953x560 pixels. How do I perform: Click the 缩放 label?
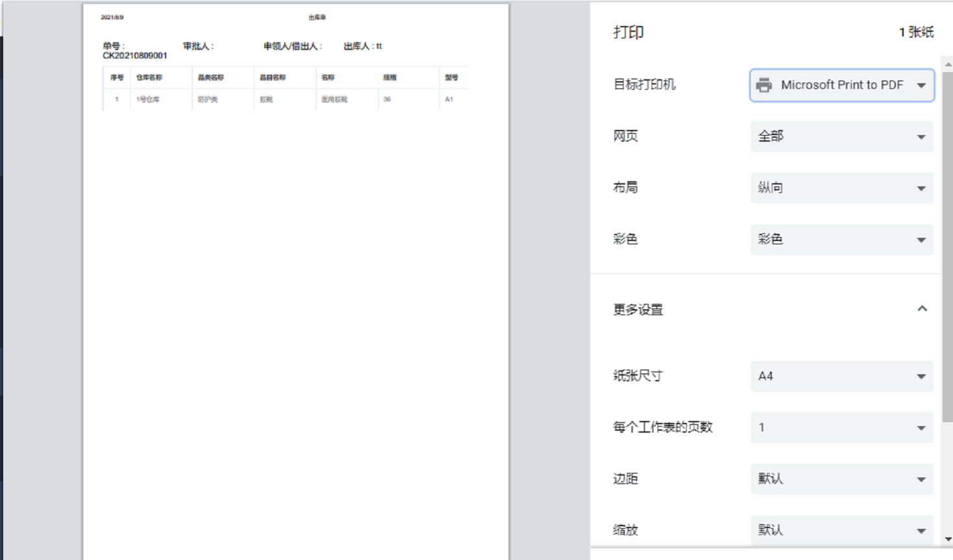[626, 529]
